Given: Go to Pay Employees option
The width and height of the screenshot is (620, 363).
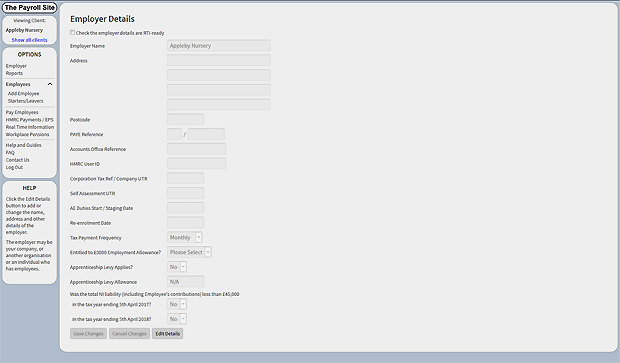Looking at the screenshot, I should pyautogui.click(x=22, y=112).
